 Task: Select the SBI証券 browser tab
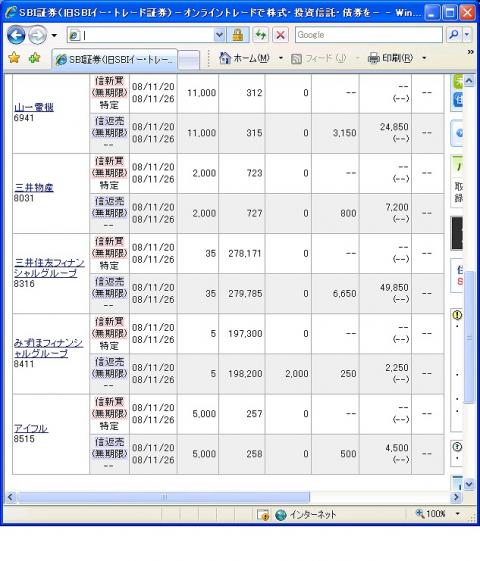[x=115, y=59]
